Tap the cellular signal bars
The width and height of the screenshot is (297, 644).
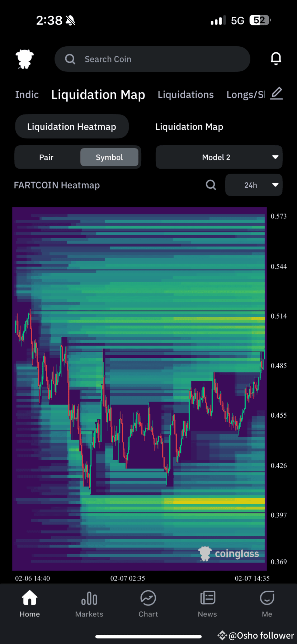[x=218, y=20]
